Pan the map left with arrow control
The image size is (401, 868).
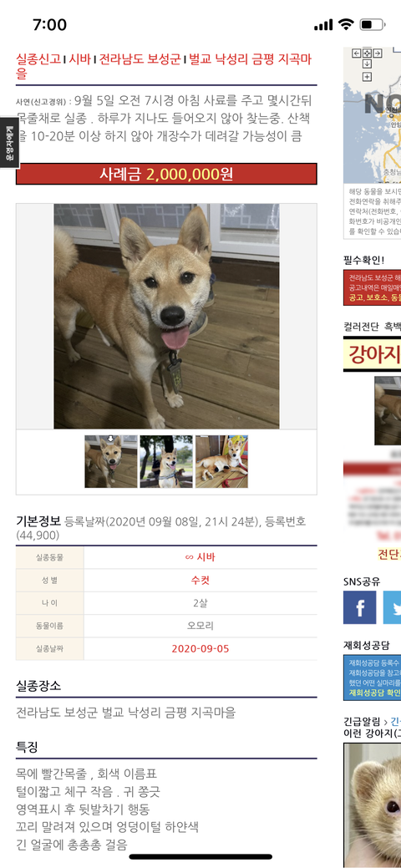(357, 53)
